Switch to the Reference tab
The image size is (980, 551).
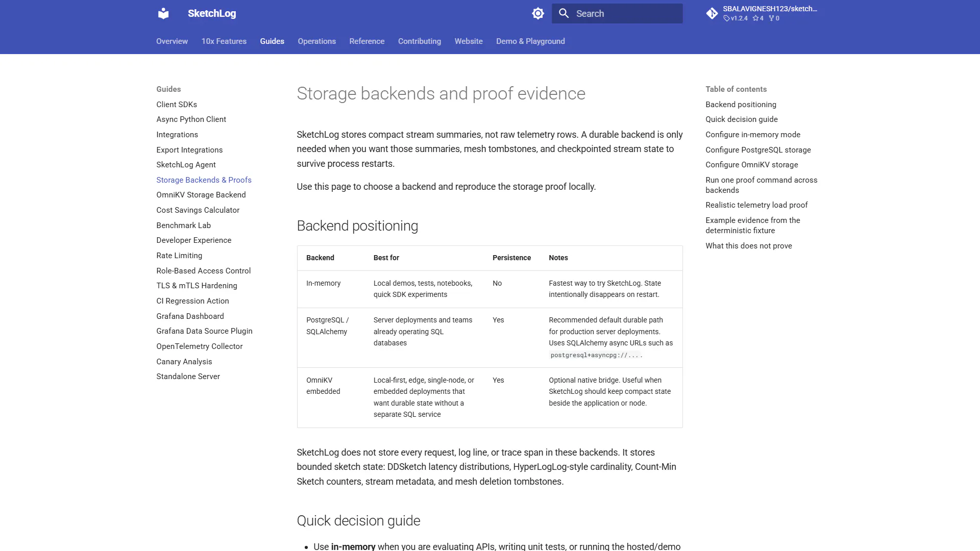367,41
